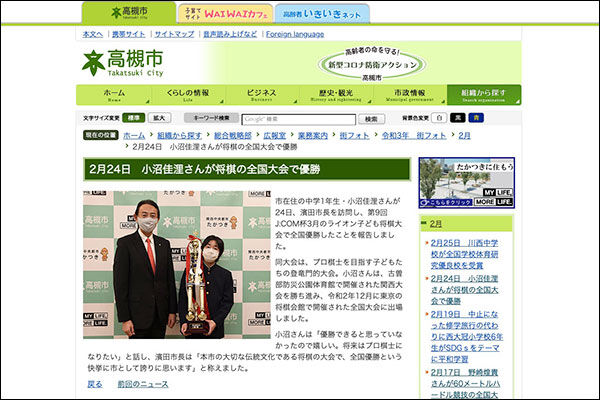Viewport: 600px width, 400px height.
Task: Set text size to 標準
Action: [134, 118]
